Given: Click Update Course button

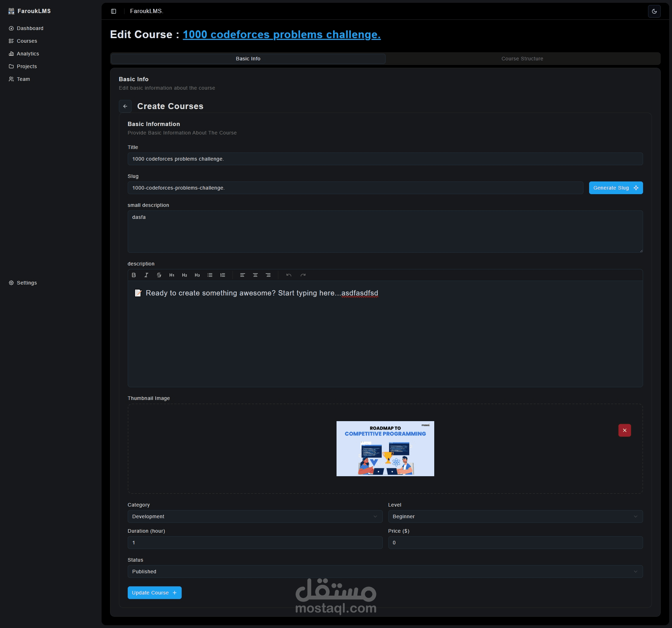Looking at the screenshot, I should coord(155,593).
